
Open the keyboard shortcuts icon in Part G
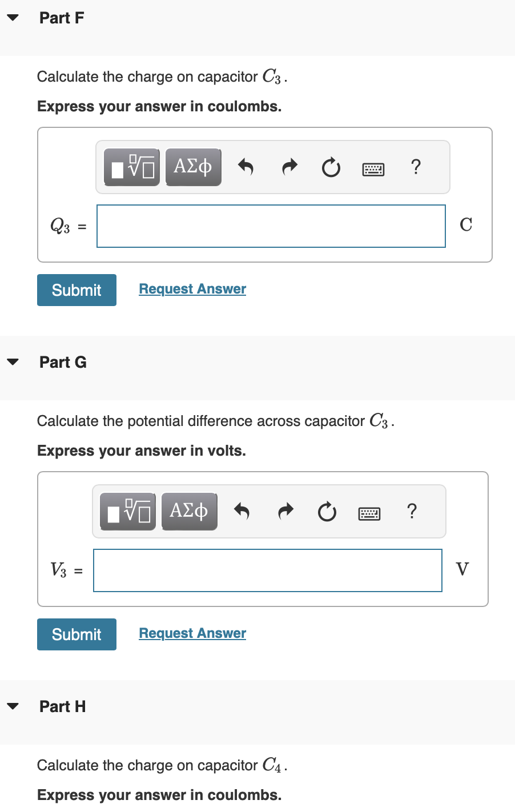(x=369, y=511)
